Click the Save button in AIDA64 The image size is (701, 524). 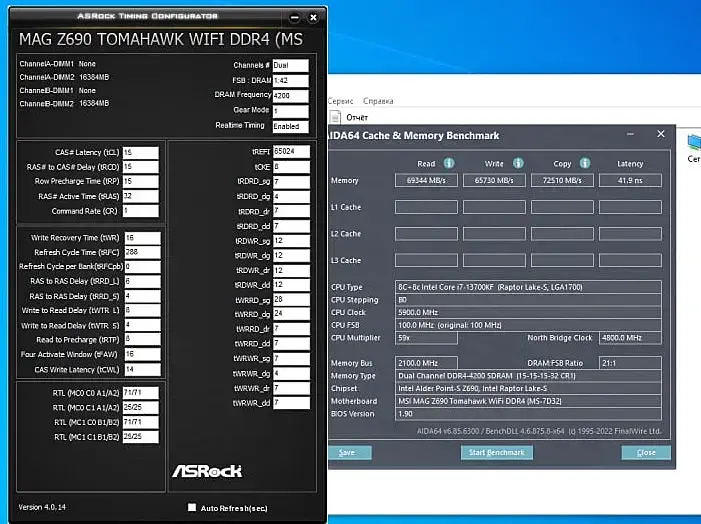349,452
